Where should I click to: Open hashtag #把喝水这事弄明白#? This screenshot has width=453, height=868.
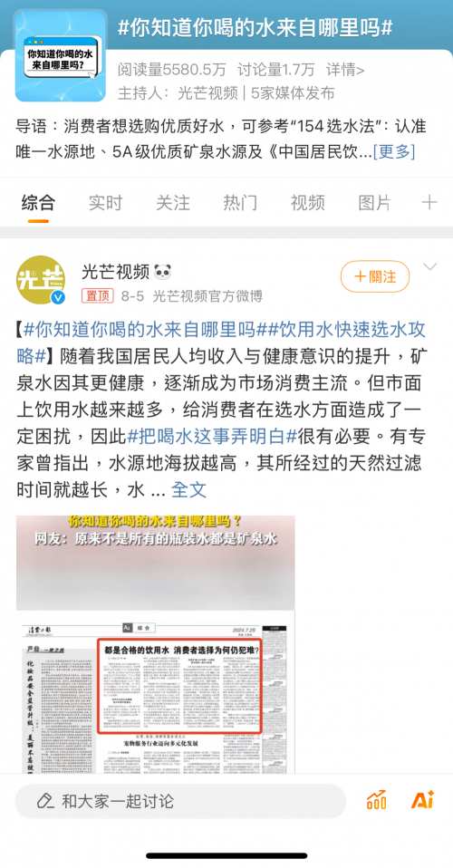[213, 436]
